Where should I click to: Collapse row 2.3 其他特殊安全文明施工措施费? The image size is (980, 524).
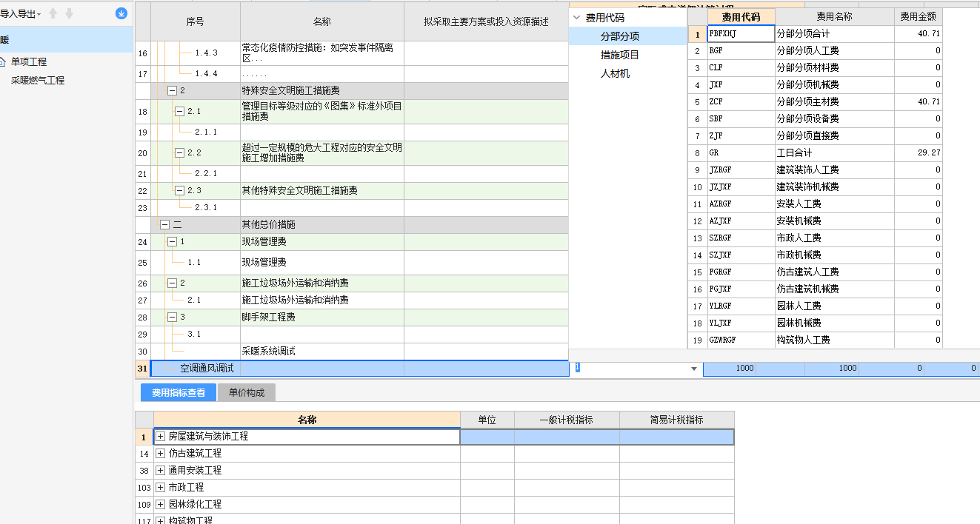[180, 190]
